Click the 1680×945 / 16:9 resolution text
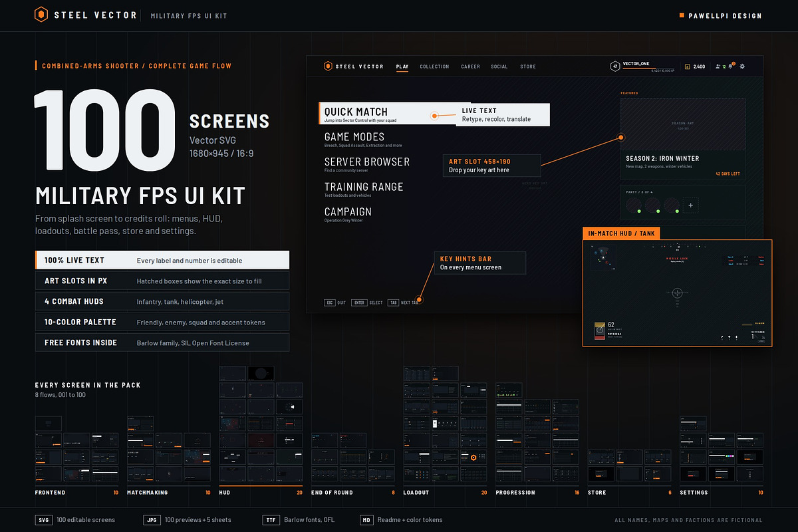Screen dimensions: 798x532 point(222,153)
